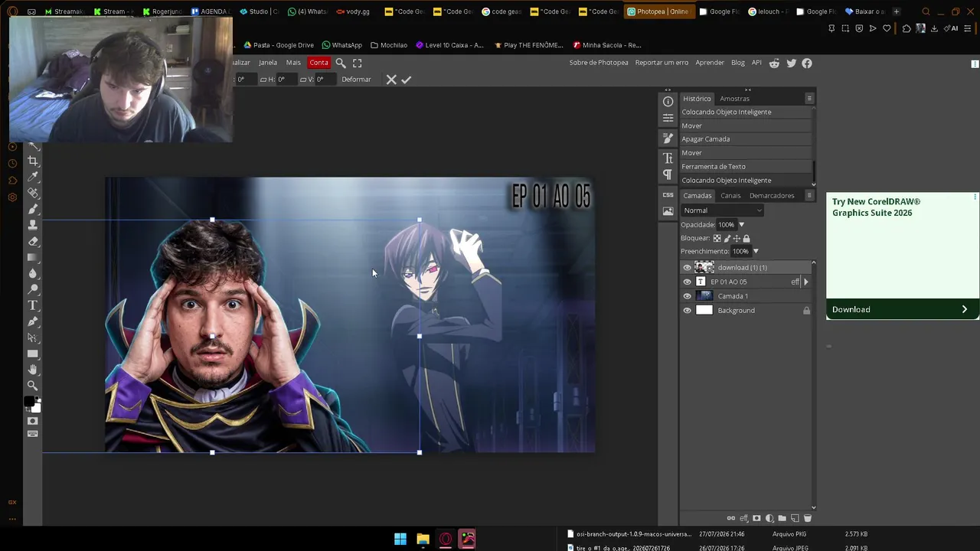This screenshot has height=551, width=980.
Task: Create a new layer with page icon
Action: (795, 518)
